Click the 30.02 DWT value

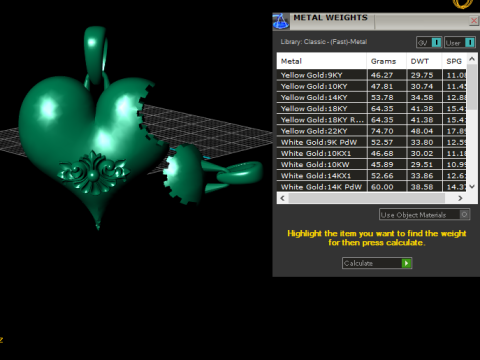click(x=422, y=154)
